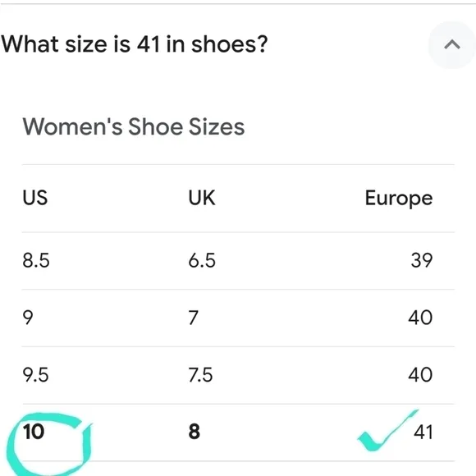476x476 pixels.
Task: Click the circled bold US size 10
Action: coord(34,432)
